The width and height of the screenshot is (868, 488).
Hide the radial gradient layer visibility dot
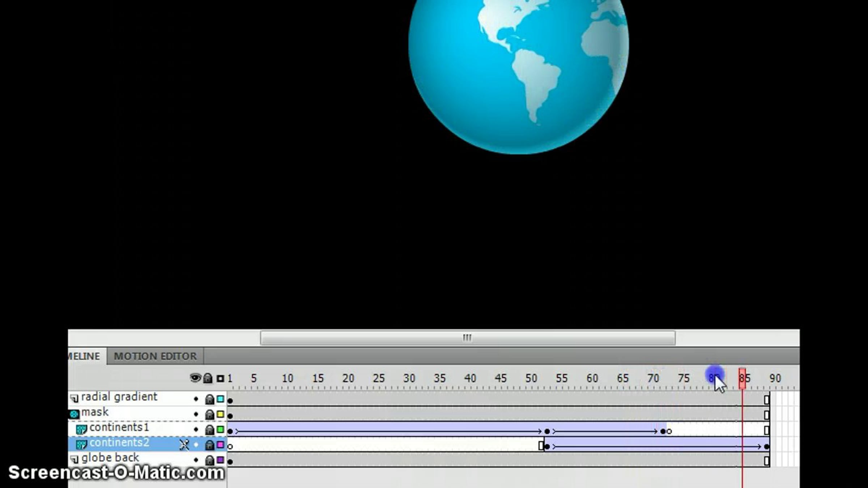point(196,399)
